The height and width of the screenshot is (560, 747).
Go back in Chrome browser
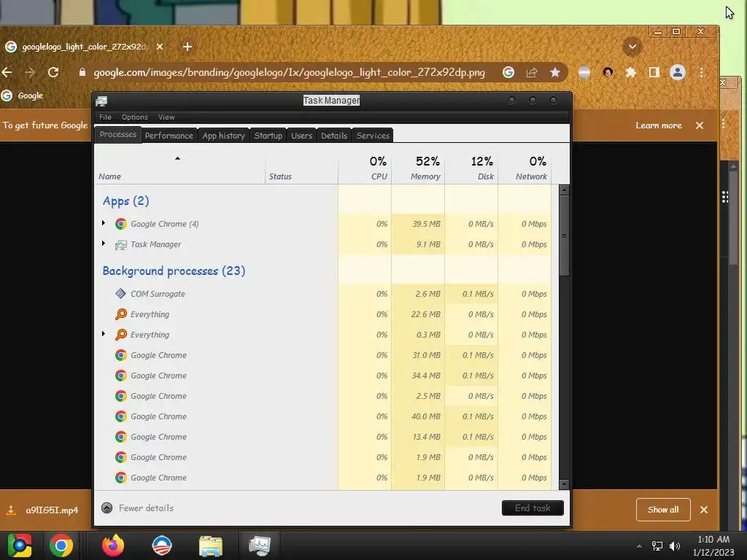7,72
